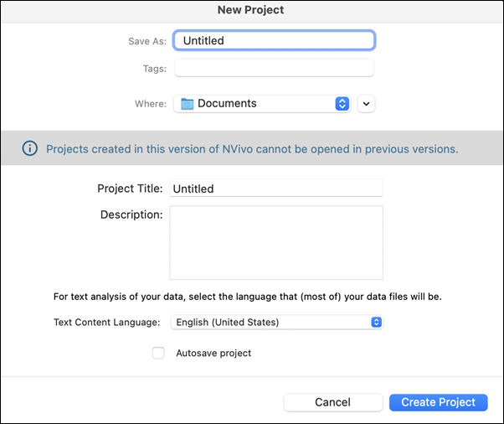Click the Project Title text field
This screenshot has height=424, width=504.
click(276, 188)
